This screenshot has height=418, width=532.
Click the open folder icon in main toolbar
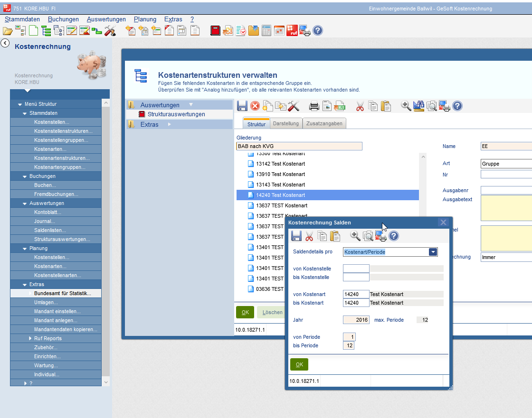tap(8, 31)
